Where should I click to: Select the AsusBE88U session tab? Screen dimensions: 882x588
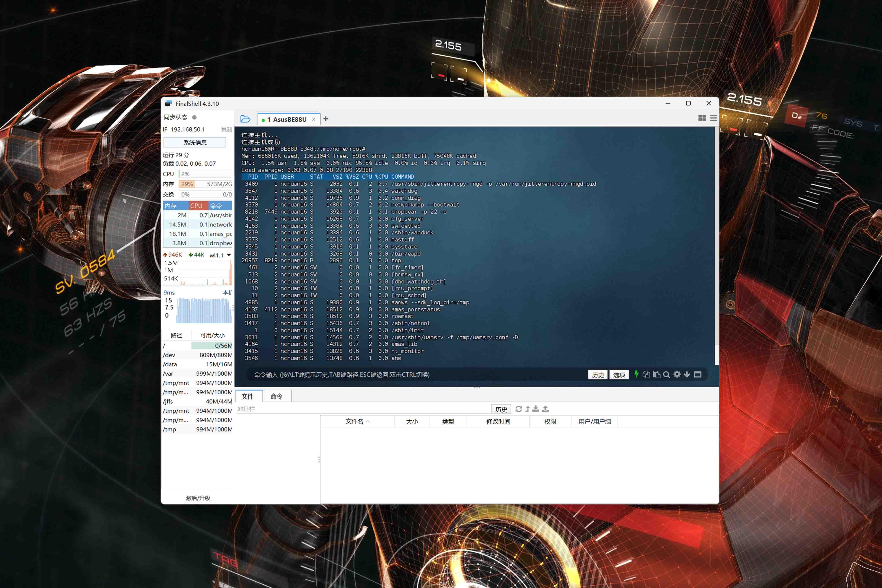click(x=289, y=119)
